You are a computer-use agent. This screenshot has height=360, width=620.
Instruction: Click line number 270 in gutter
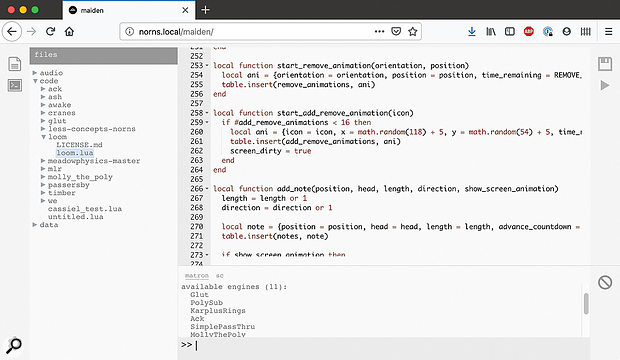pyautogui.click(x=197, y=227)
